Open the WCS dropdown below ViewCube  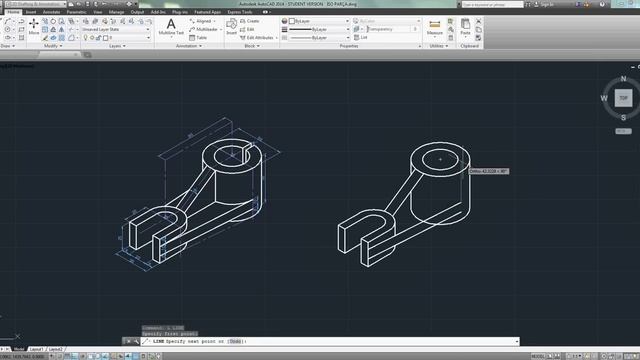[x=623, y=131]
